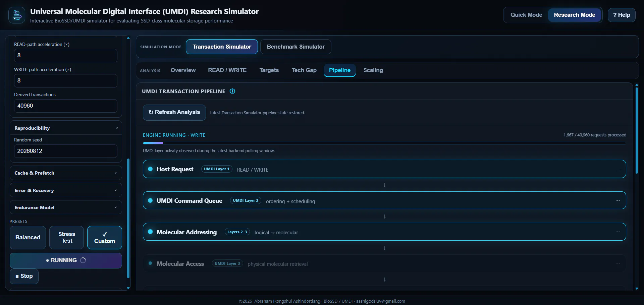Expand the Cache & Prefetch section
The height and width of the screenshot is (305, 644).
(66, 173)
